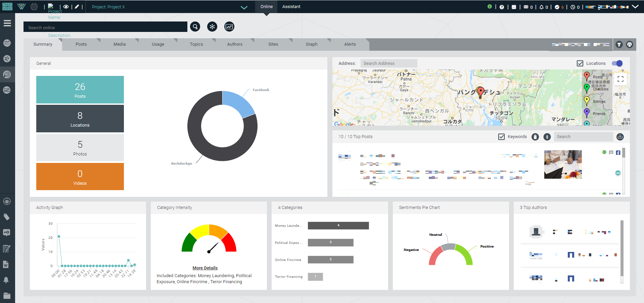Viewport: 644px width, 303px height.
Task: Switch to the Authors tab
Action: pyautogui.click(x=235, y=44)
